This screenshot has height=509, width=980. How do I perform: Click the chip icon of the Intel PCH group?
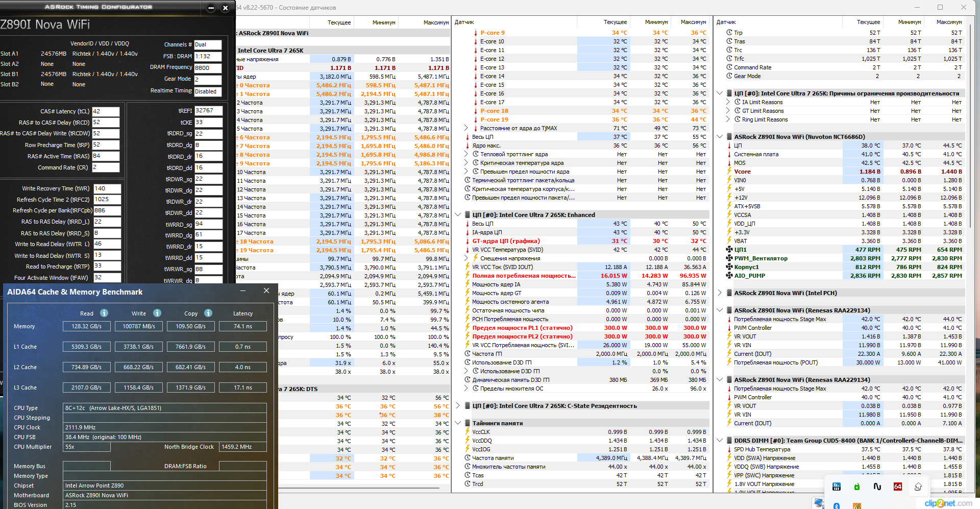pos(729,293)
